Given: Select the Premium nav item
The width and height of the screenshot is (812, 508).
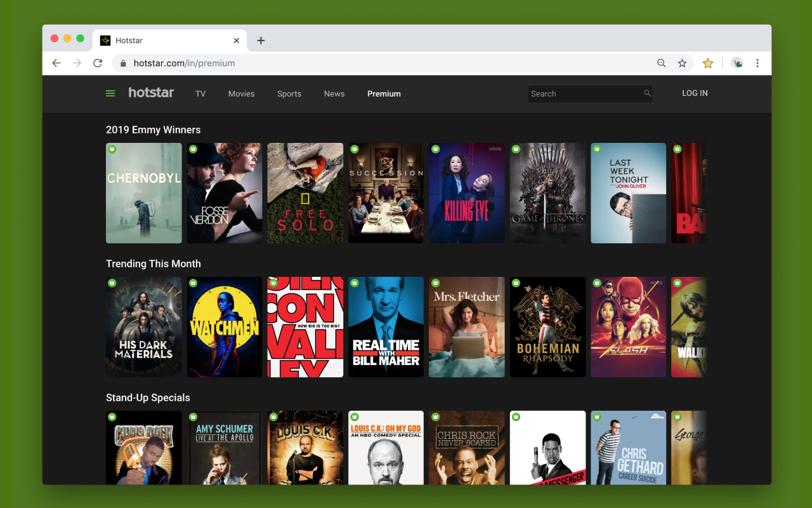Looking at the screenshot, I should point(384,93).
